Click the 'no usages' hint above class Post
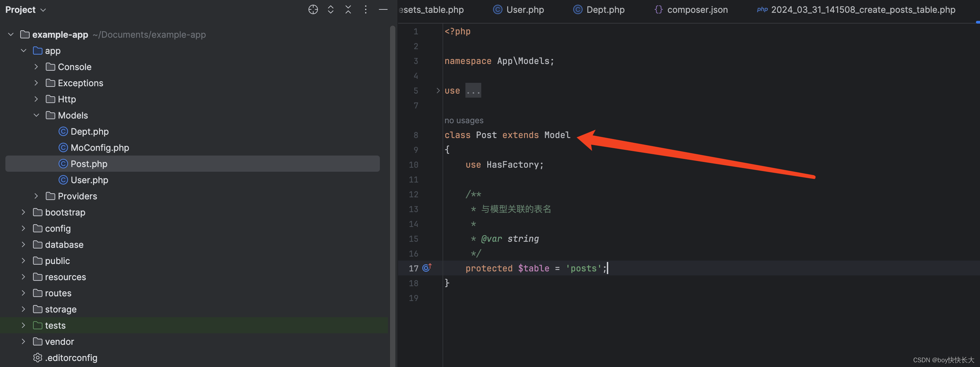The image size is (980, 367). (464, 121)
